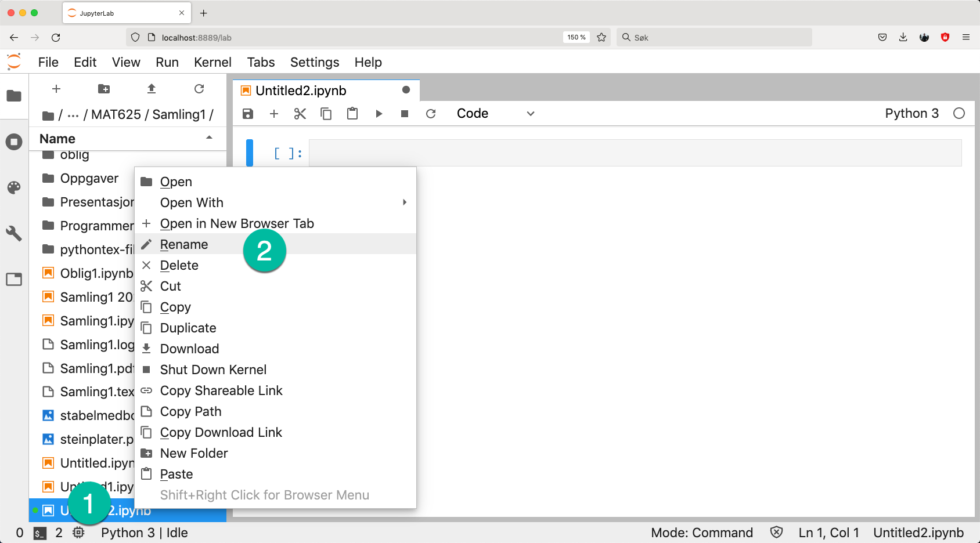Select Duplicate in the context menu
The image size is (980, 543).
click(x=188, y=328)
